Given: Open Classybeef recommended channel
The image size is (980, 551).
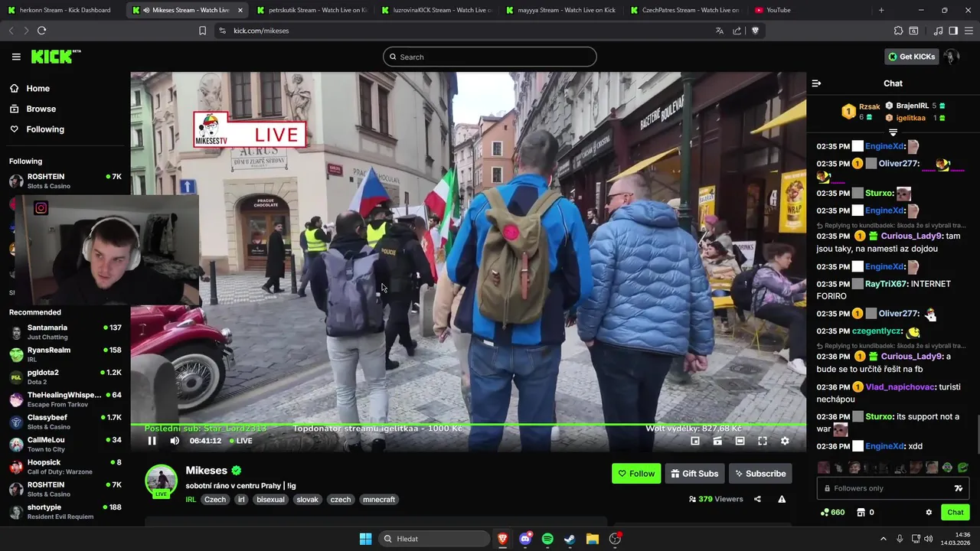Looking at the screenshot, I should tap(65, 422).
